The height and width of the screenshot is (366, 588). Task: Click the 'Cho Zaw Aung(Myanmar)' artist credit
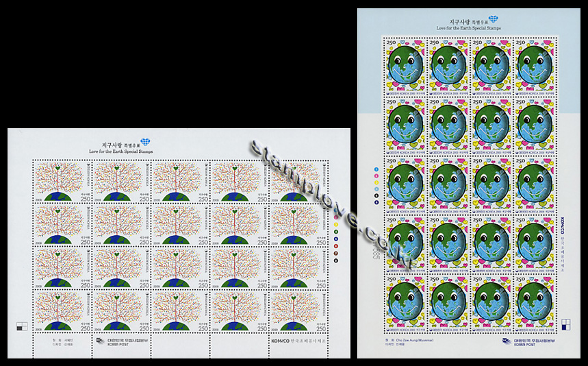(415, 340)
